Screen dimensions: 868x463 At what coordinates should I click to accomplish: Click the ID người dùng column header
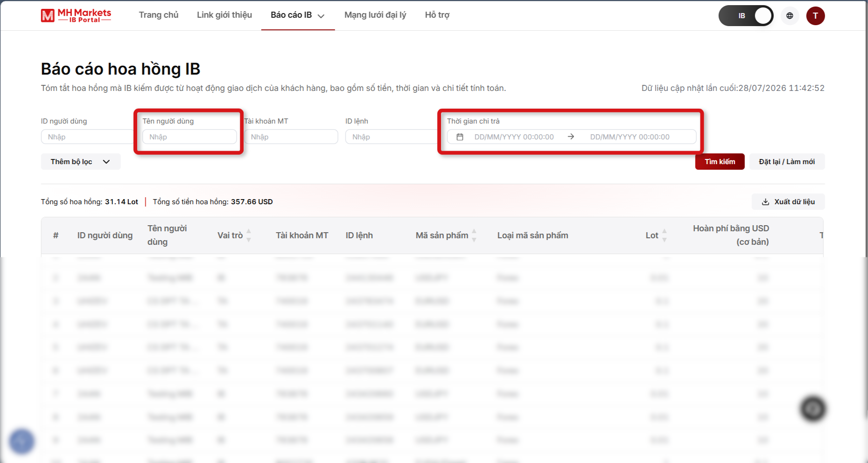point(105,235)
